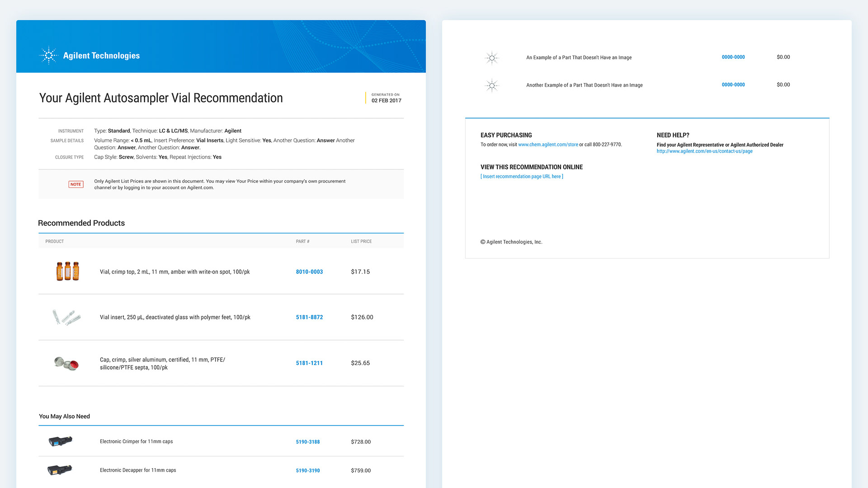Click 'Electronic Decapper for 11mm caps' text
Viewport: 868px width, 488px height.
coord(138,470)
